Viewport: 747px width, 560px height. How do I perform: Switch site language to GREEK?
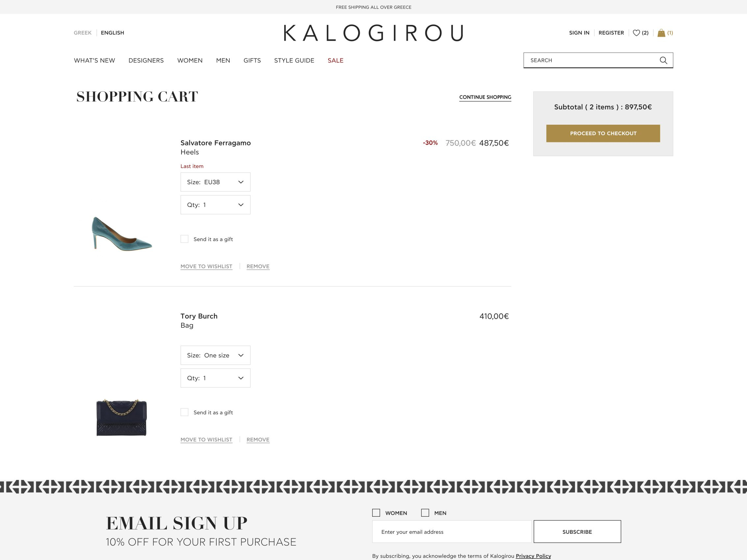(x=83, y=33)
